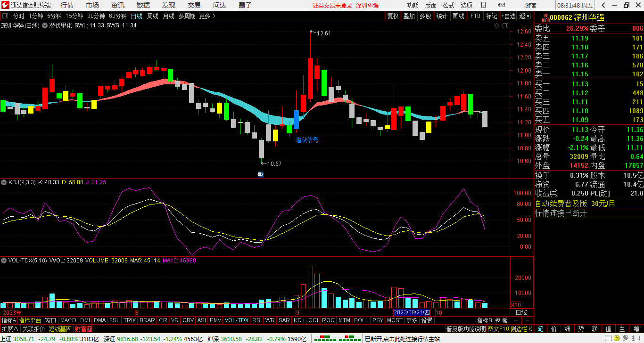Click the circle icon beside 潜伏量化 indicator

45,25
